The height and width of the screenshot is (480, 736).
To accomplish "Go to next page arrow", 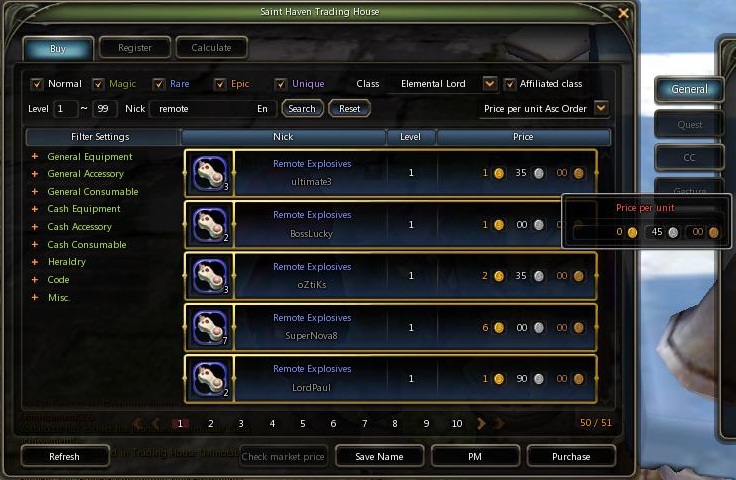I will 481,423.
